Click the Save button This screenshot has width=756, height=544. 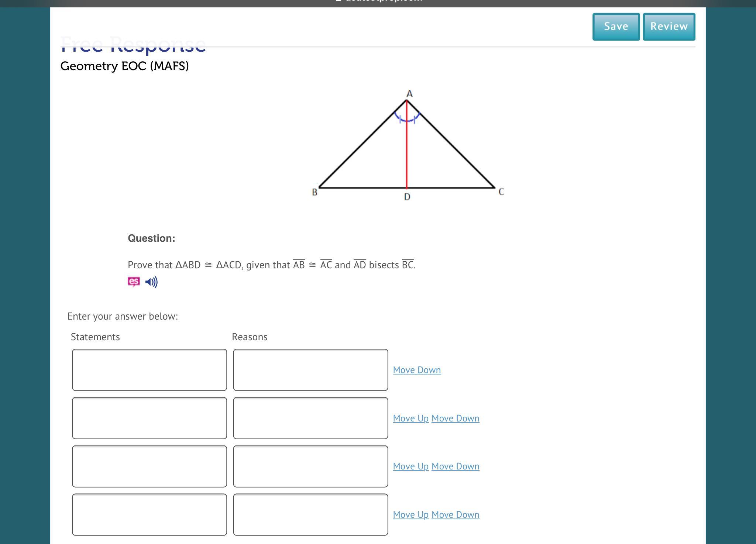(616, 27)
